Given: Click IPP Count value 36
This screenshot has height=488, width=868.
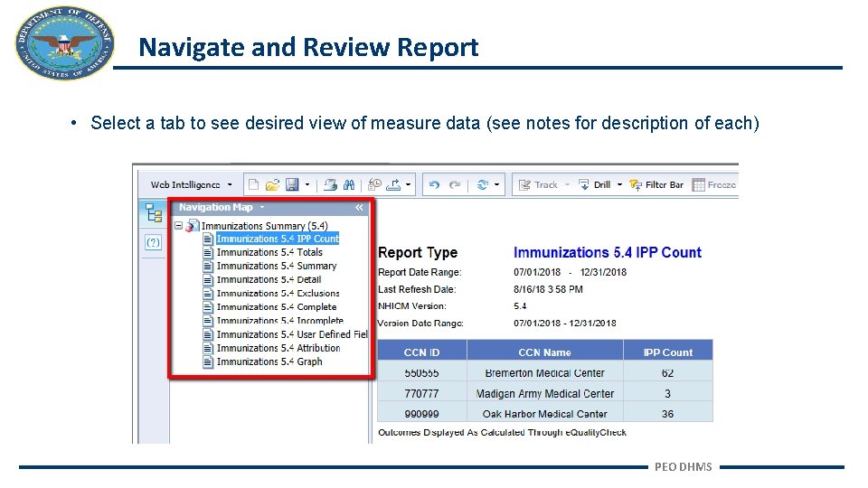Looking at the screenshot, I should click(667, 414).
